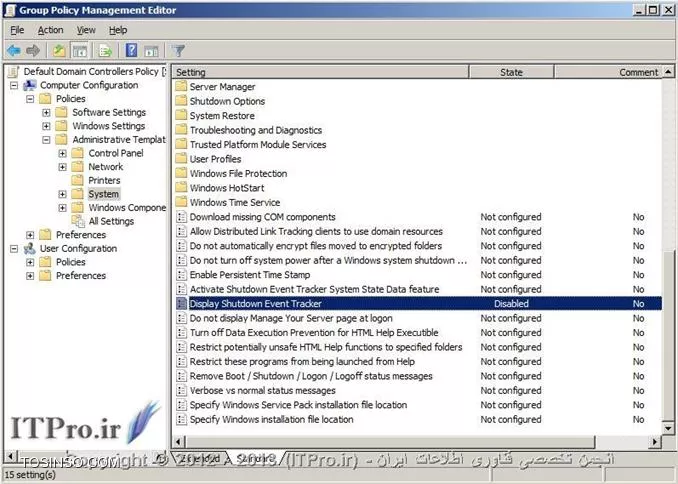Select Trusted Platform Module Services folder

(x=258, y=144)
